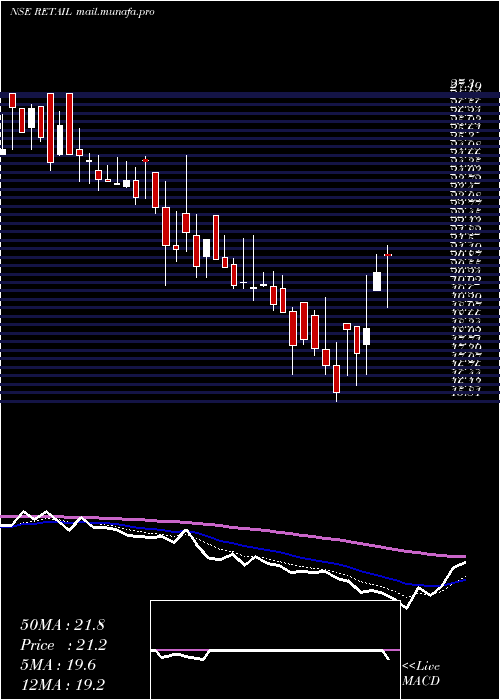Select the 5MA : 19.6 readout

58,665
